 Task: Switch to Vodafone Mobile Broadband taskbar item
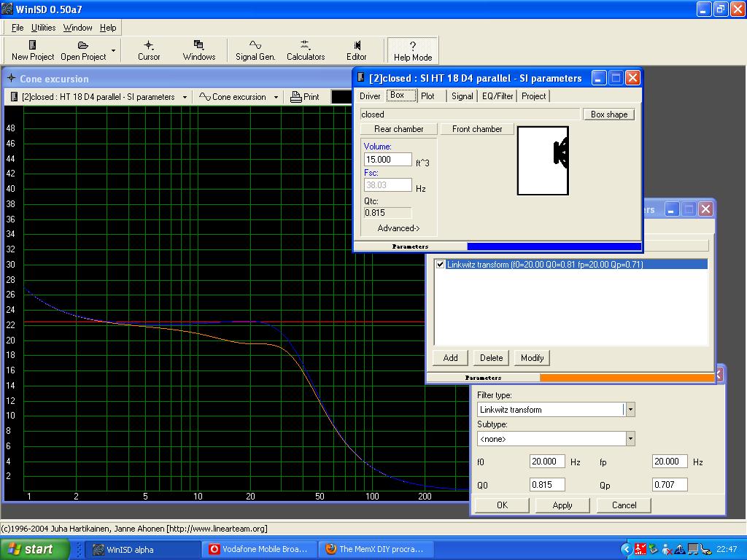(260, 550)
